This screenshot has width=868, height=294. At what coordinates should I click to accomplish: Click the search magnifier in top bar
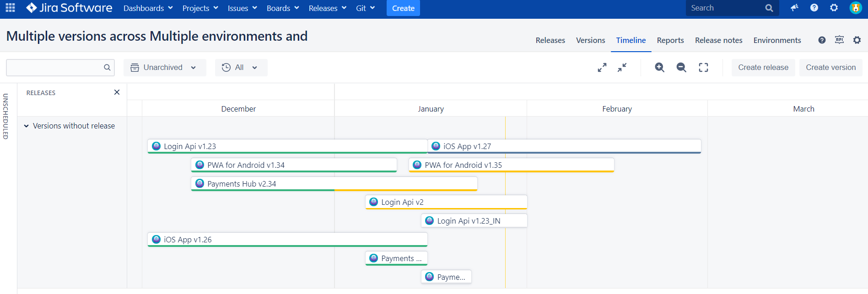(769, 8)
